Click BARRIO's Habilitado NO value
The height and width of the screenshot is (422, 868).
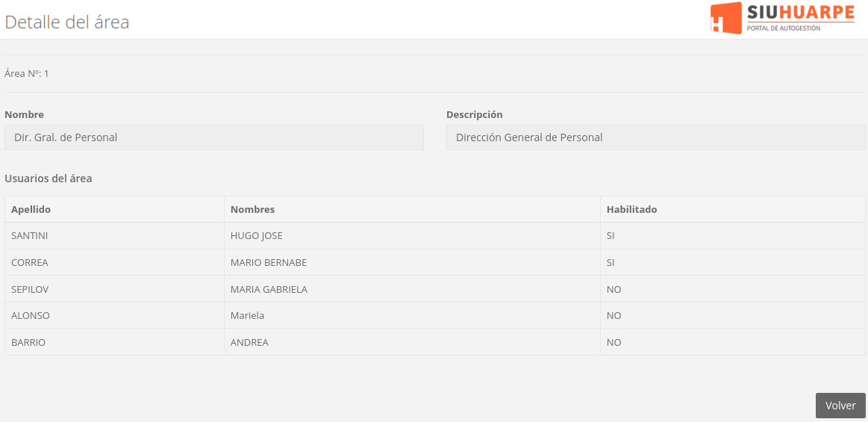pos(614,343)
